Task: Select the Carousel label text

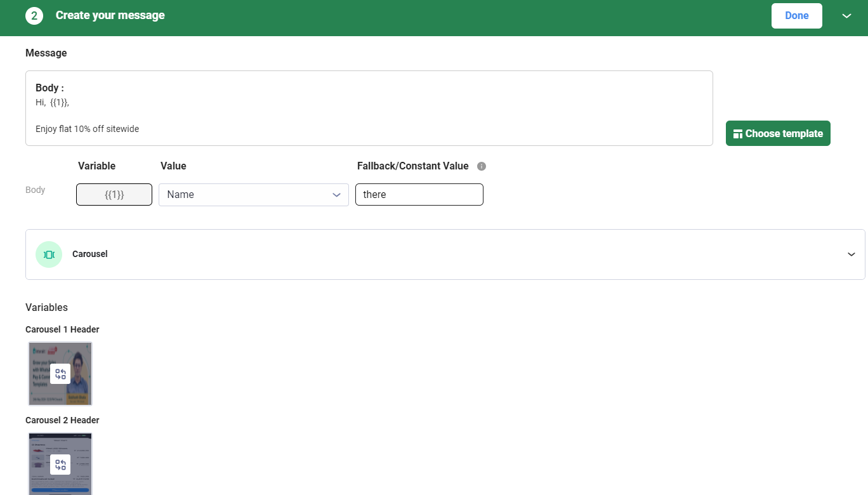Action: [89, 254]
